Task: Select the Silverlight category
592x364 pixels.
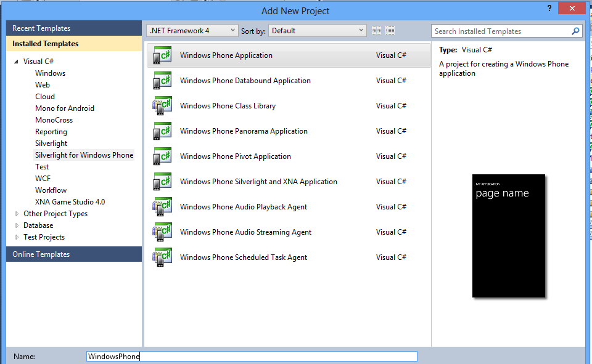Action: (51, 144)
